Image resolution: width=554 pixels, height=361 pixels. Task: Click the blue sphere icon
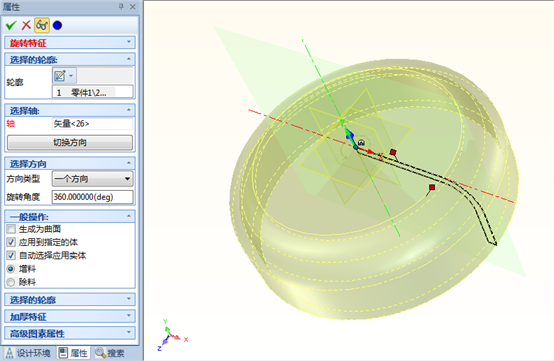pos(57,25)
